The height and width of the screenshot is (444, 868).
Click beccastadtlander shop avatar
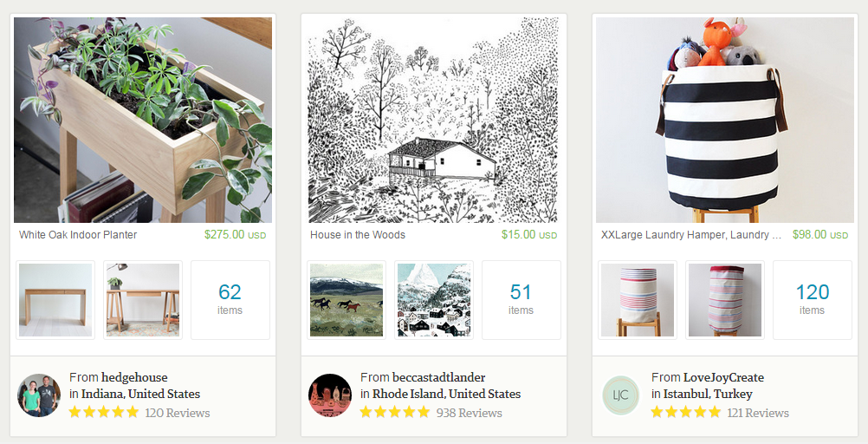click(330, 395)
